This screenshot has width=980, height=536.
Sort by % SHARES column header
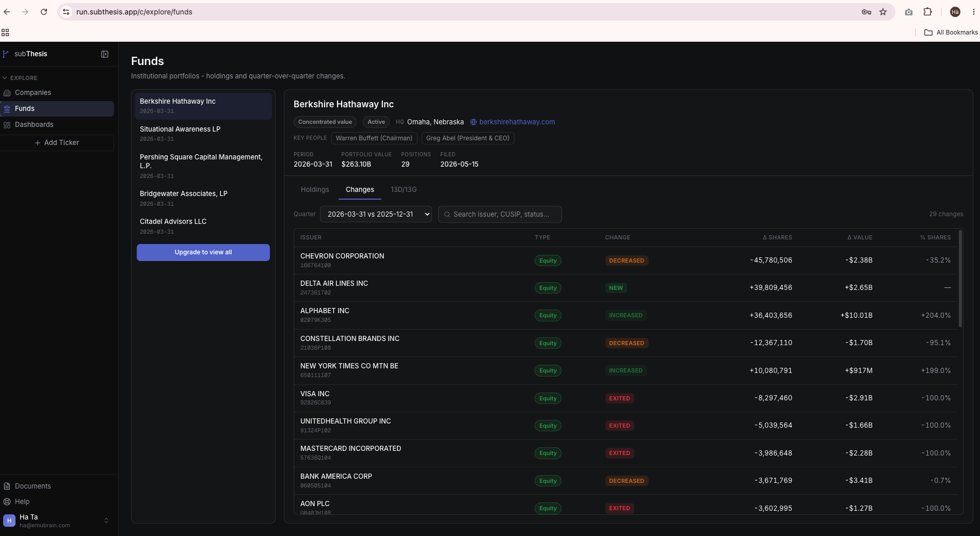point(935,238)
